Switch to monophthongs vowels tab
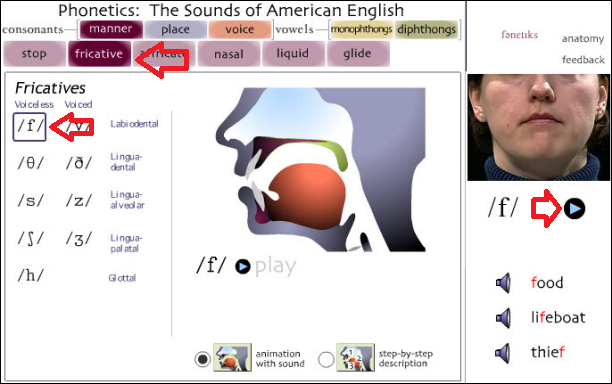This screenshot has height=384, width=612. pos(361,29)
